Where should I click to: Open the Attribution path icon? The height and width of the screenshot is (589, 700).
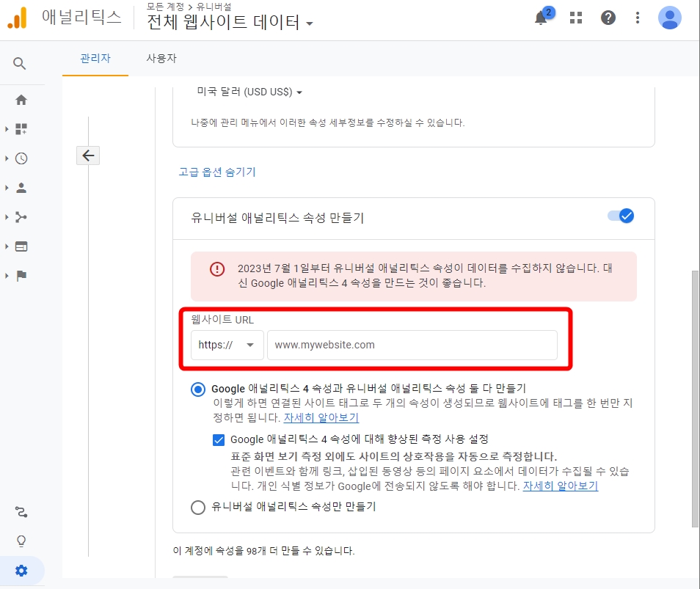click(x=21, y=512)
